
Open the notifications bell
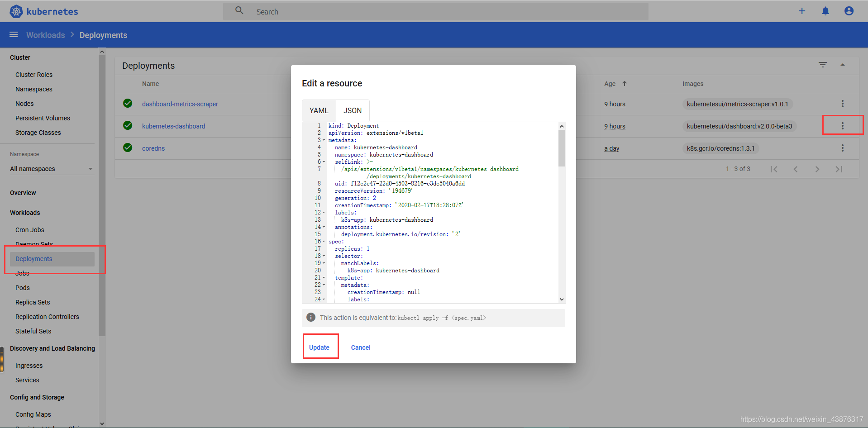[825, 11]
